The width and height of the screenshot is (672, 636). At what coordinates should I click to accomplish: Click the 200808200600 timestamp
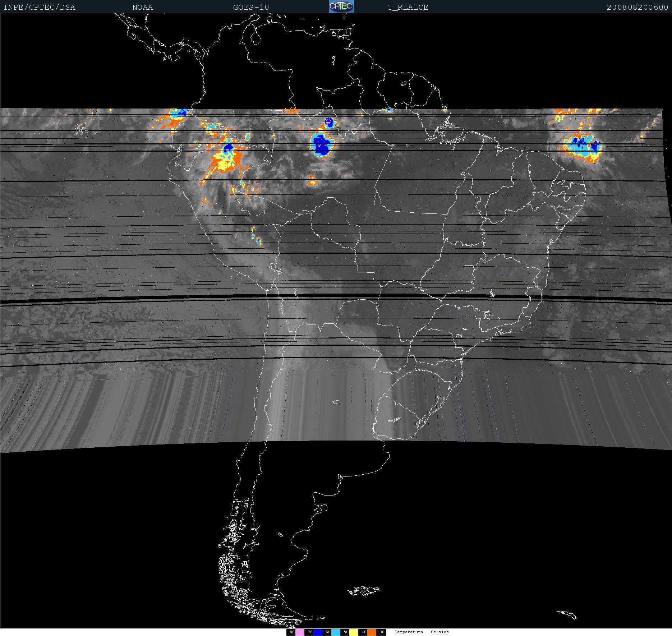pos(637,7)
